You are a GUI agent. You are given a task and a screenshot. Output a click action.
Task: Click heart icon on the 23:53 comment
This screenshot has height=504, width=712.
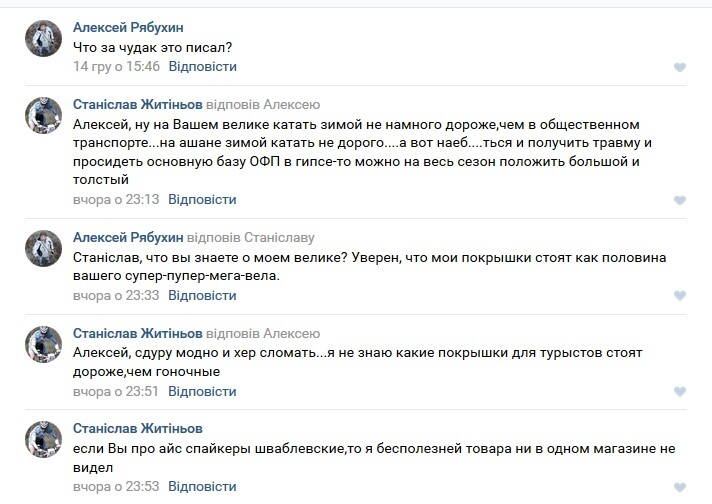680,487
